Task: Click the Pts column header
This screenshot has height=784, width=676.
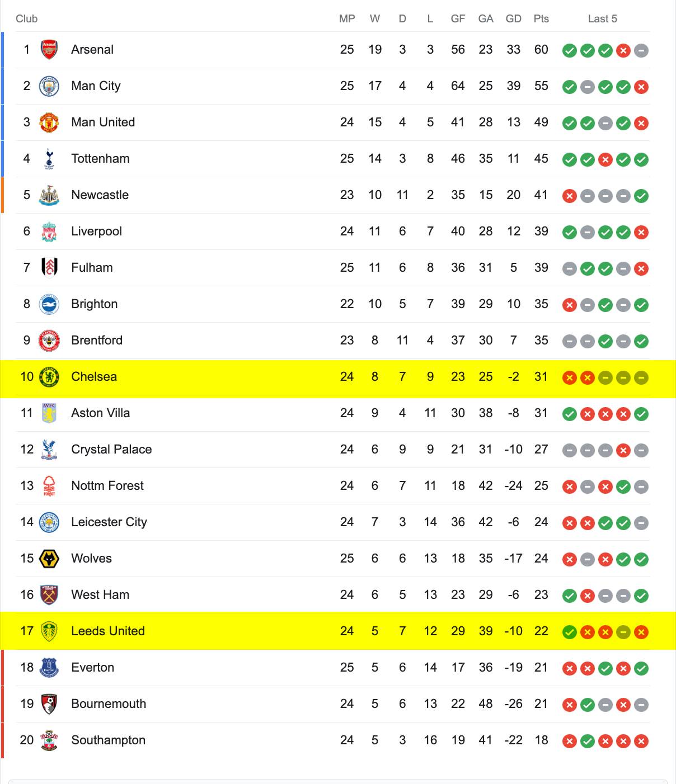Action: point(541,18)
